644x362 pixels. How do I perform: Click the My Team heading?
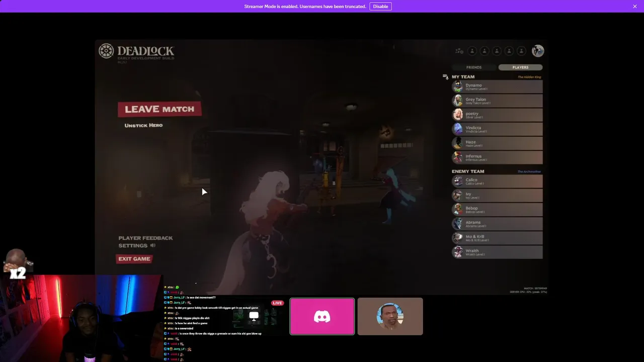(463, 77)
